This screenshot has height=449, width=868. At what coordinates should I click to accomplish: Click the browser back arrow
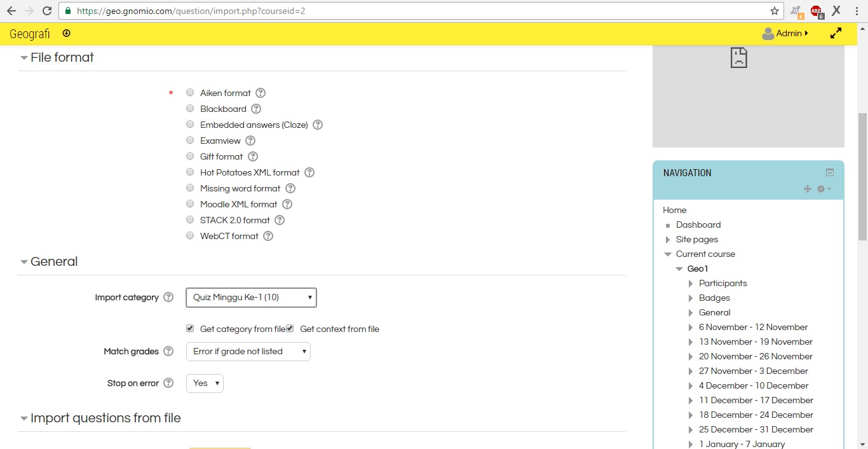11,11
